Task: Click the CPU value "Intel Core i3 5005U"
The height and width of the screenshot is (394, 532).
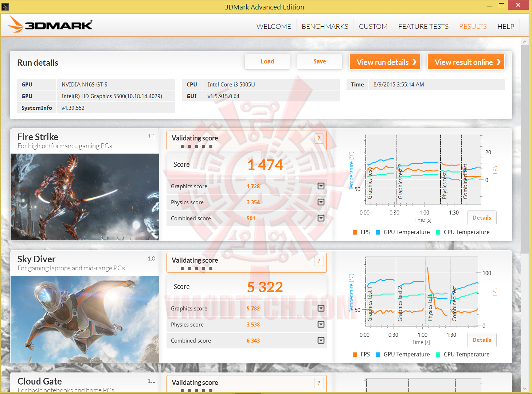Action: [231, 85]
